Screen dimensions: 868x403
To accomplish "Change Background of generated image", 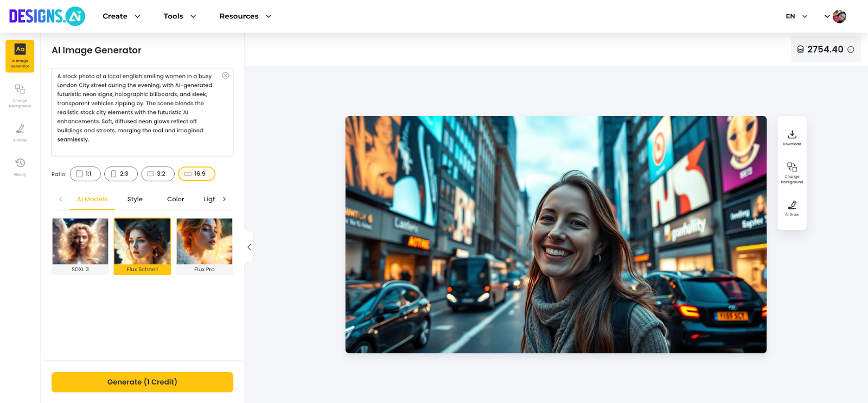I will pos(792,173).
